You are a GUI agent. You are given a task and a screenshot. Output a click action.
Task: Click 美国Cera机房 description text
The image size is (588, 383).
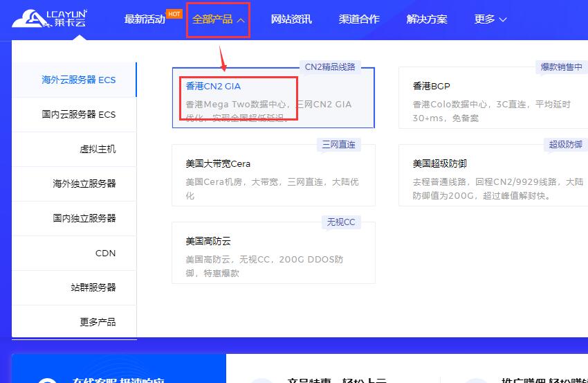tap(272, 189)
